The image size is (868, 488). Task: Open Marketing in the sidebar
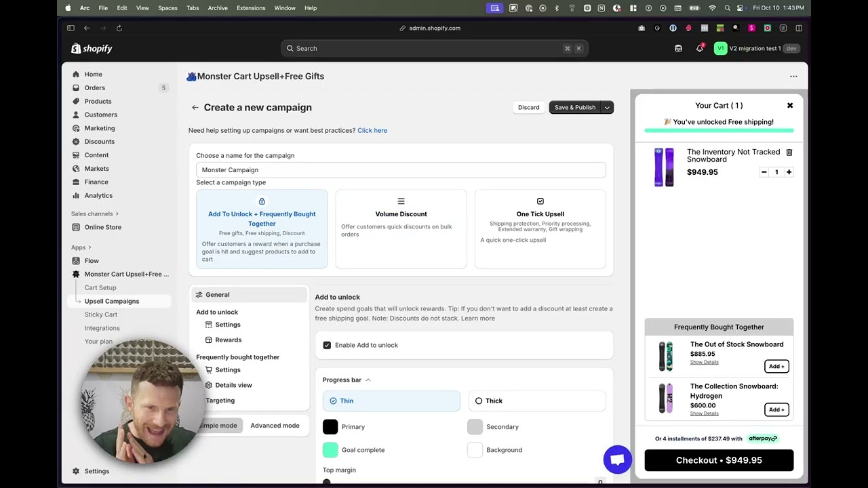pos(100,128)
